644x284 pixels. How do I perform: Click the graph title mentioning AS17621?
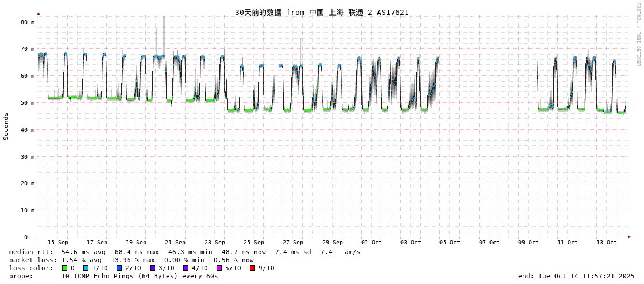(322, 12)
